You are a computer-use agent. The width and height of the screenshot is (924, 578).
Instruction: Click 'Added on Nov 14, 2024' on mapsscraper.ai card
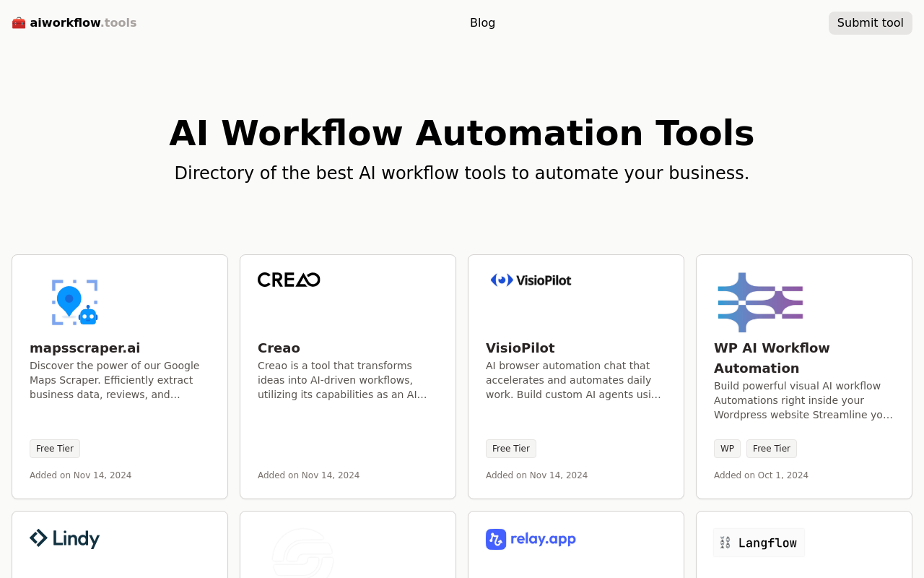coord(80,475)
